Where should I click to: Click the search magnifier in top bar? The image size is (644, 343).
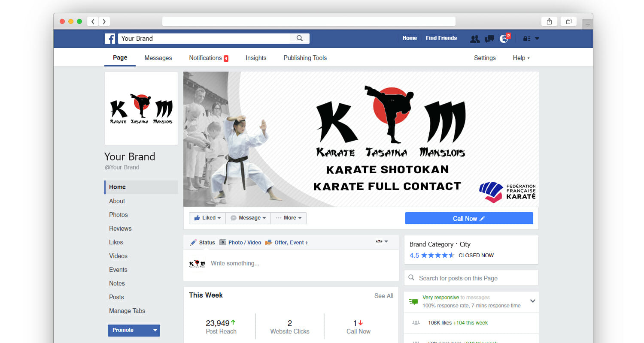300,39
